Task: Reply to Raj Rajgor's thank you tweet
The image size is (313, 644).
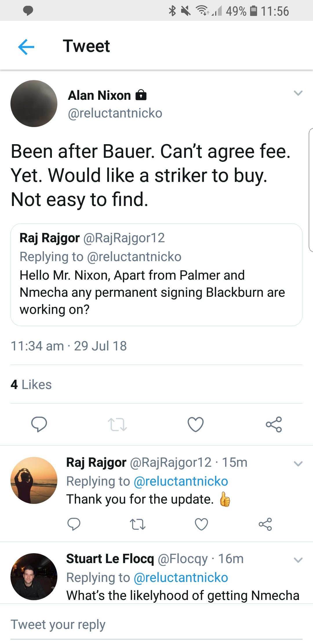Action: point(74,524)
